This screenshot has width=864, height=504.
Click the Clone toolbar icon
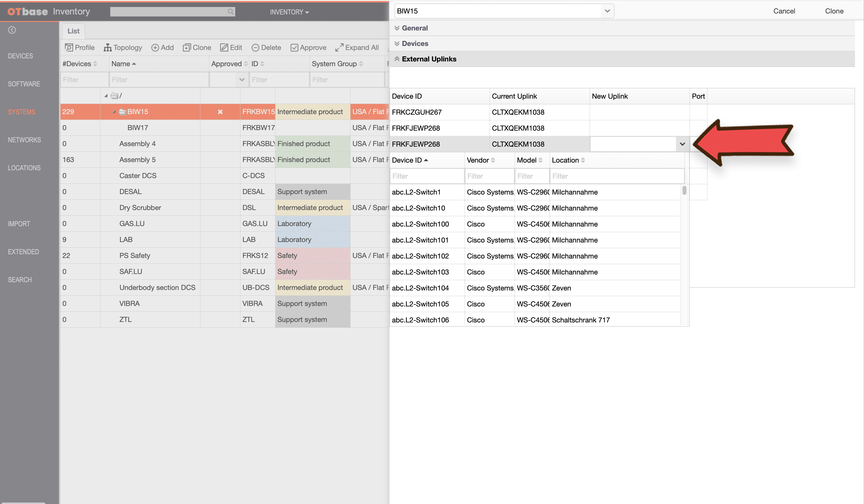[x=186, y=48]
